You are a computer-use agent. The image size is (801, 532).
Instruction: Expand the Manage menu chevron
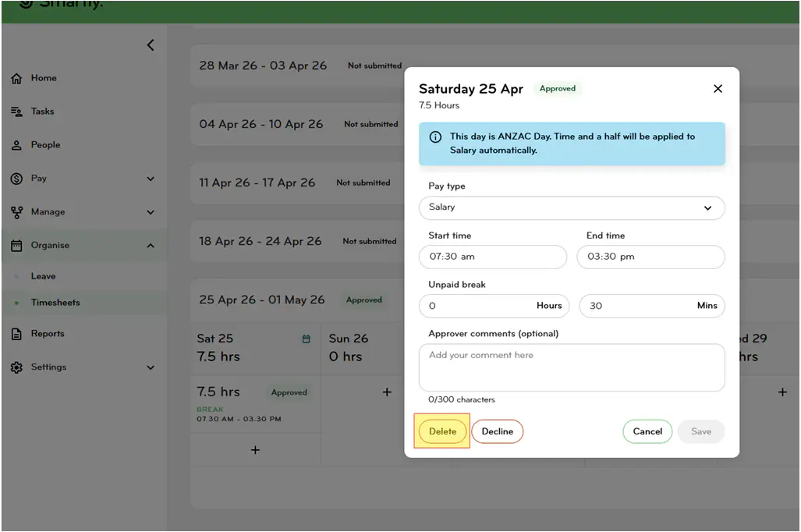[x=151, y=212]
